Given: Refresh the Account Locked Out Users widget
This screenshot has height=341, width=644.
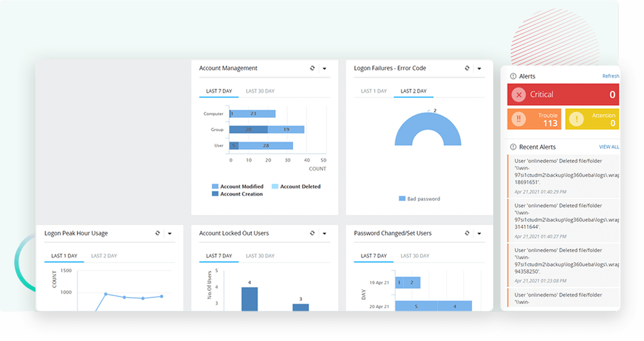Looking at the screenshot, I should 312,233.
